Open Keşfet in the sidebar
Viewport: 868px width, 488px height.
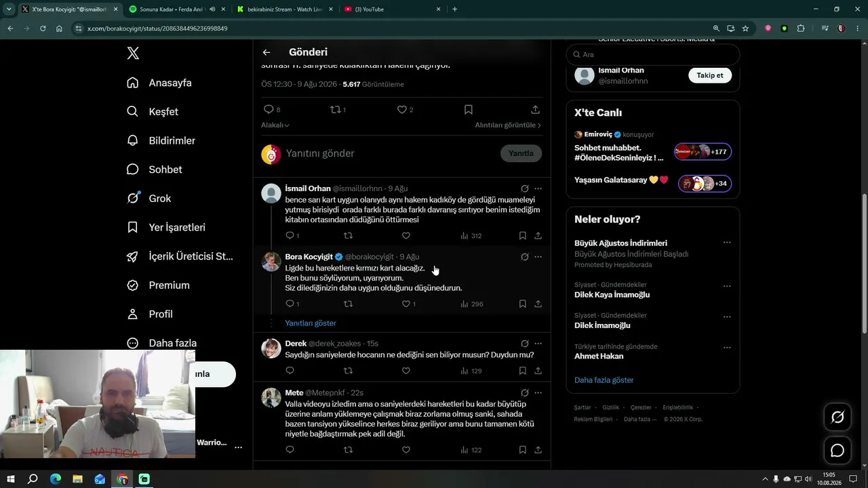click(x=153, y=112)
